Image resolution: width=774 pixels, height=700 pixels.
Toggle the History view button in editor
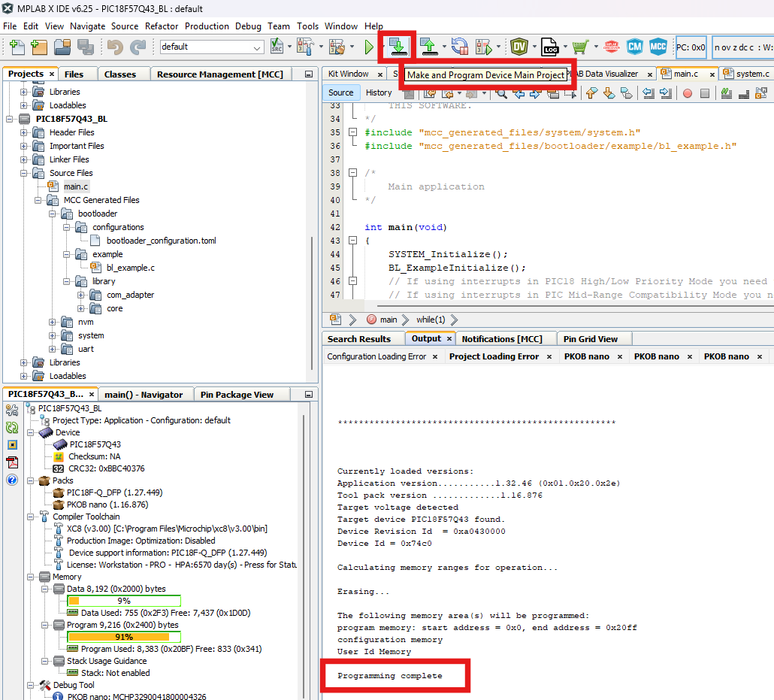pos(379,93)
